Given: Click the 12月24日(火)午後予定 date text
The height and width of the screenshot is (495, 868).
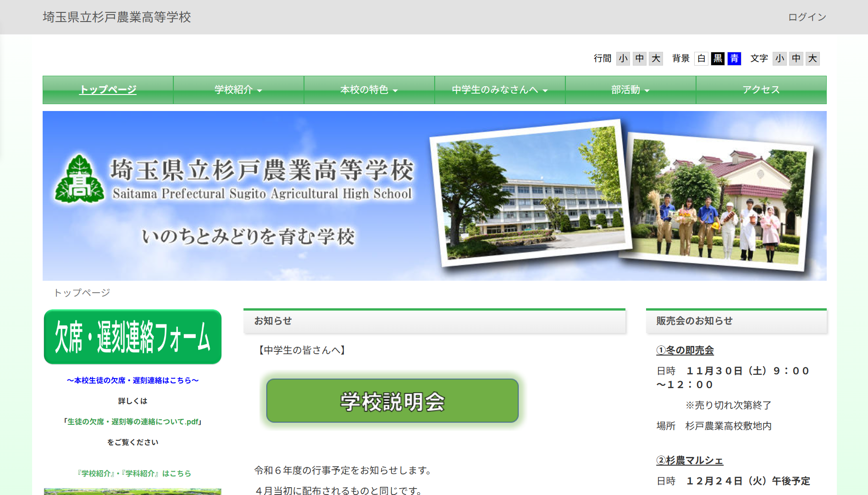Looking at the screenshot, I should pos(748,481).
